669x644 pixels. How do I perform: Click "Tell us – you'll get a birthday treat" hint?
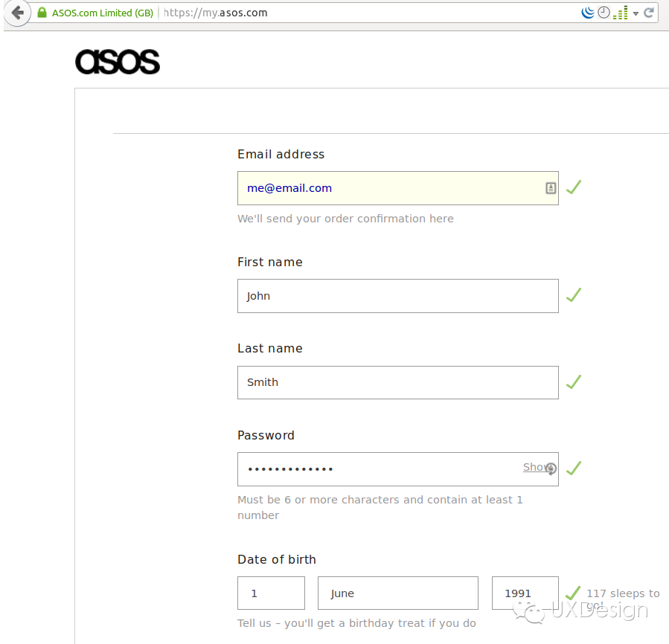356,623
